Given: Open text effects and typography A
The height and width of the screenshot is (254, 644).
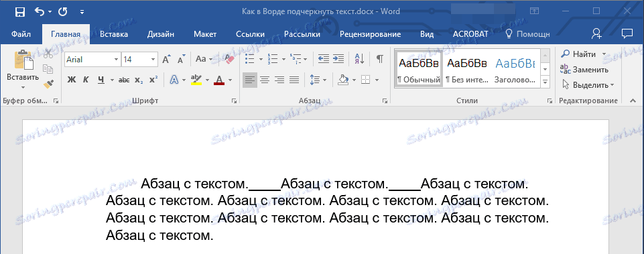Looking at the screenshot, I should [174, 80].
